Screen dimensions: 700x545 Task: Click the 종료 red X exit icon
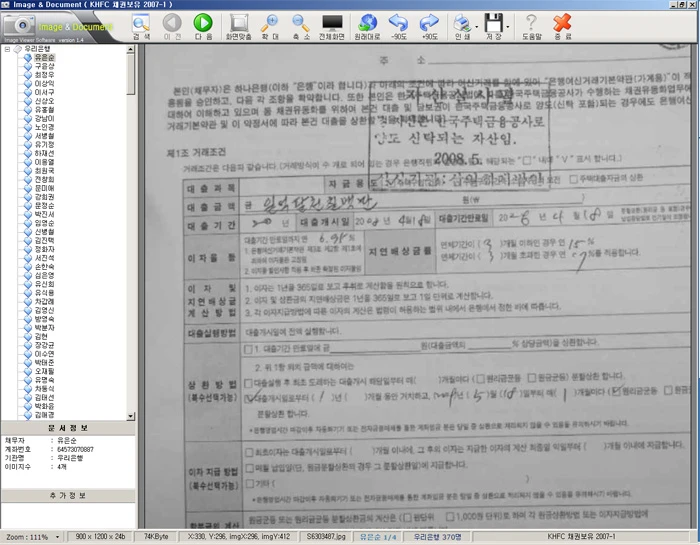(562, 26)
